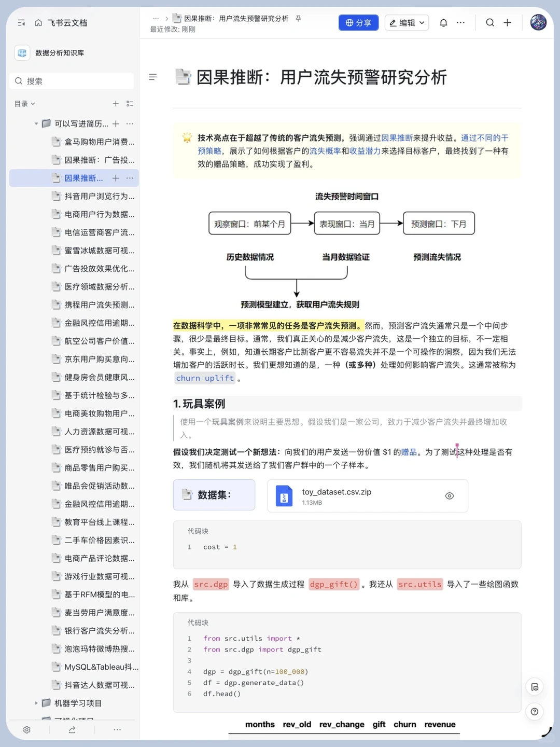Open the 因果推断：广告投 document
560x747 pixels.
pyautogui.click(x=94, y=160)
